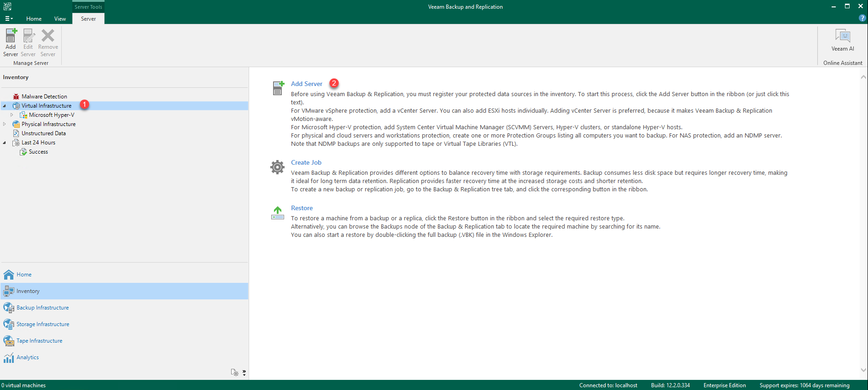Click "Enterprise Edition" in status bar
Image resolution: width=868 pixels, height=390 pixels.
(725, 385)
